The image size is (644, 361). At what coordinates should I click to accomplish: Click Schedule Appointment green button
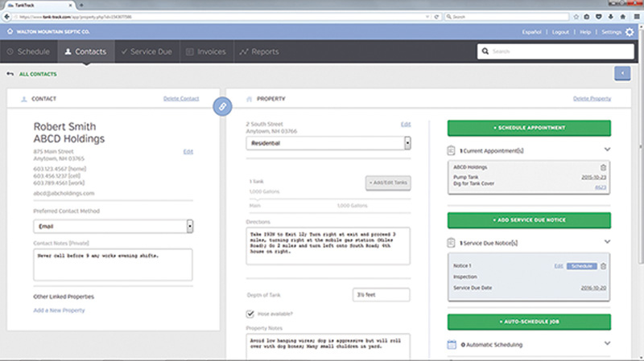coord(529,128)
